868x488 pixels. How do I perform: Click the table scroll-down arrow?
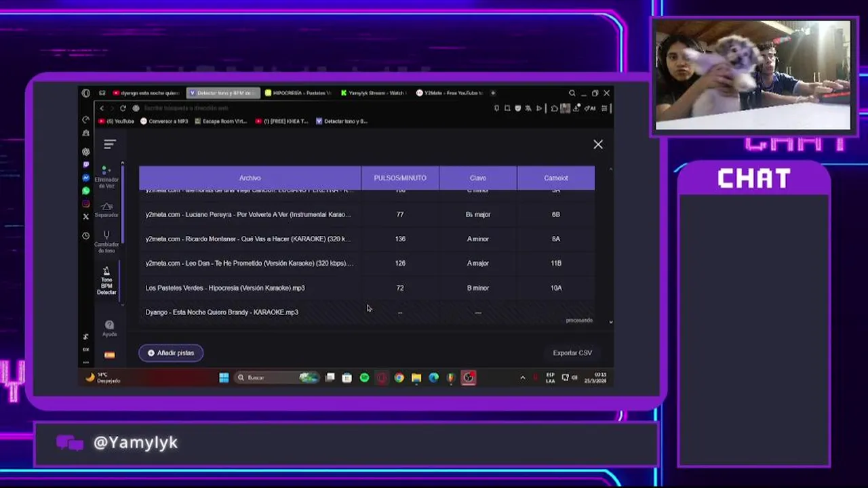(x=611, y=321)
